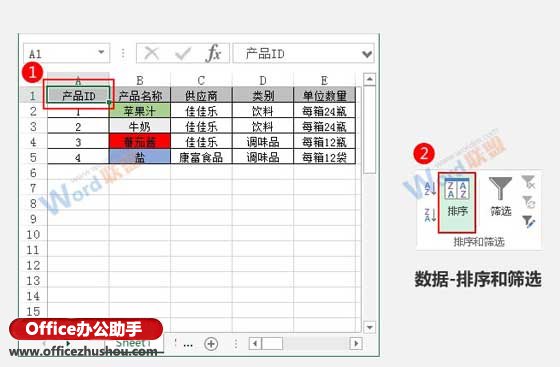The image size is (560, 367).
Task: Click the Filter (筛选) funnel button
Action: [x=500, y=196]
